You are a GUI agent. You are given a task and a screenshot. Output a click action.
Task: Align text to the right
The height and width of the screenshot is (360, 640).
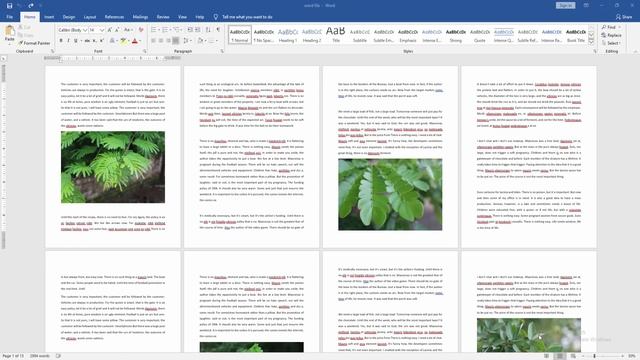click(168, 41)
